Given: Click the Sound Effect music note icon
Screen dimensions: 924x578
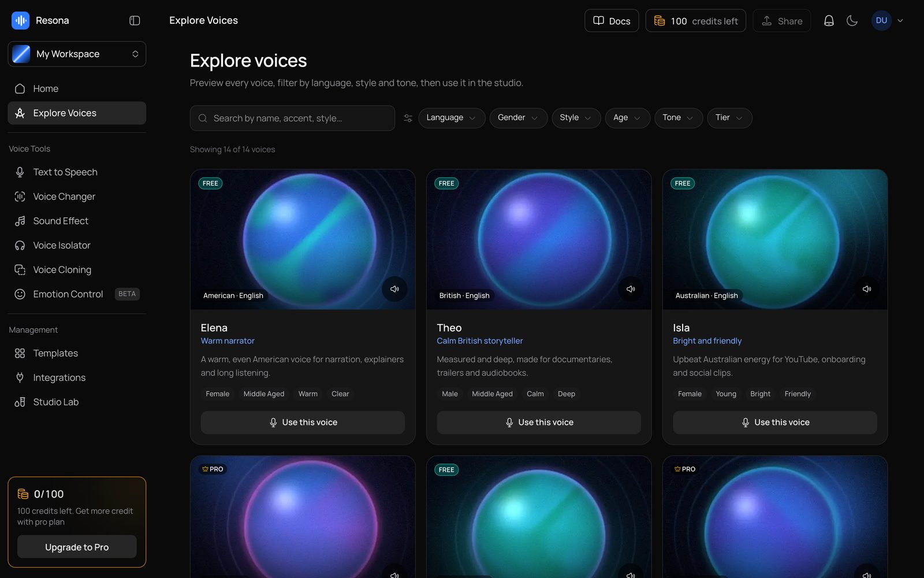Looking at the screenshot, I should tap(20, 221).
